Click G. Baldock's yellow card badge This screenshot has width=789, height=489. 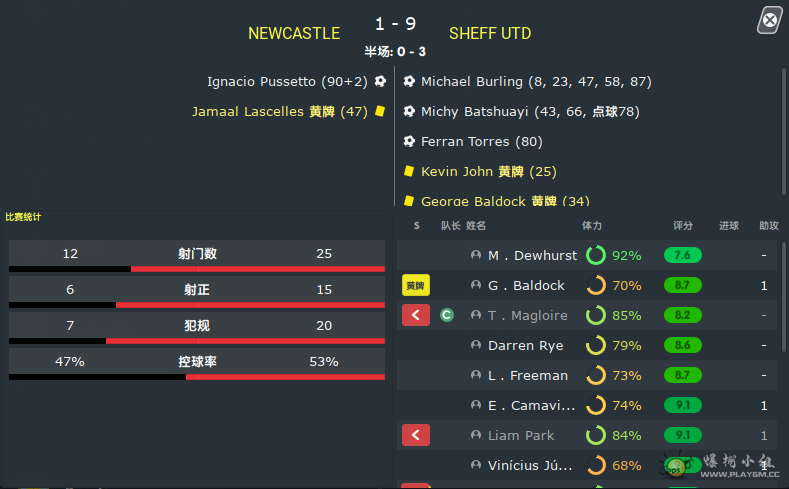click(x=416, y=285)
